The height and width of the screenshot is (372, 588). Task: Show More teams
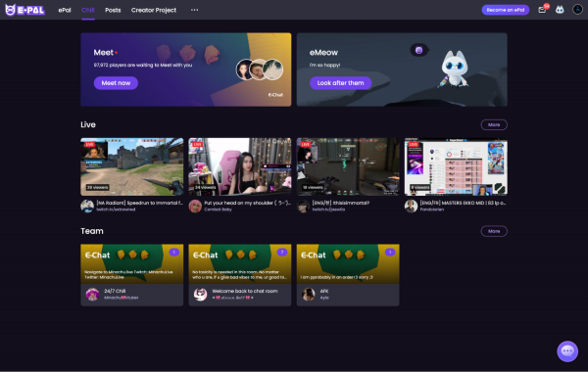[x=494, y=231]
